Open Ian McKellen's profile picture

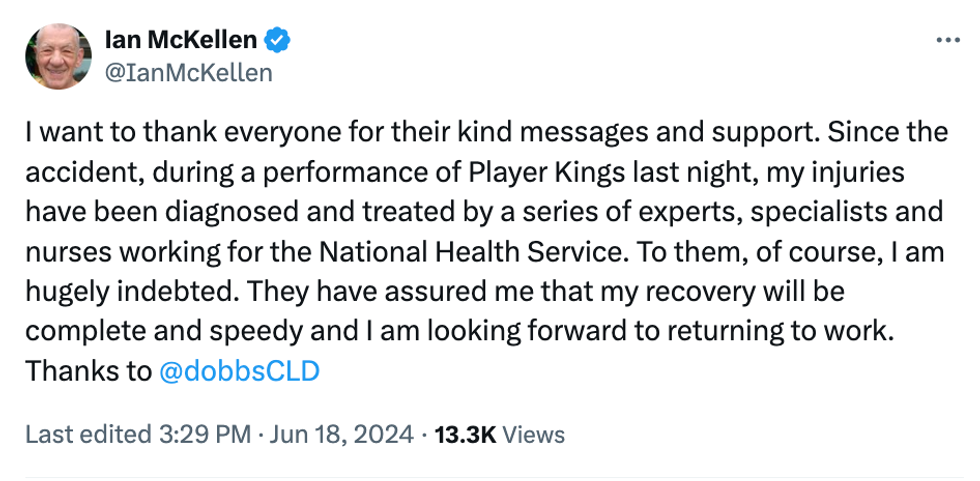pyautogui.click(x=59, y=56)
